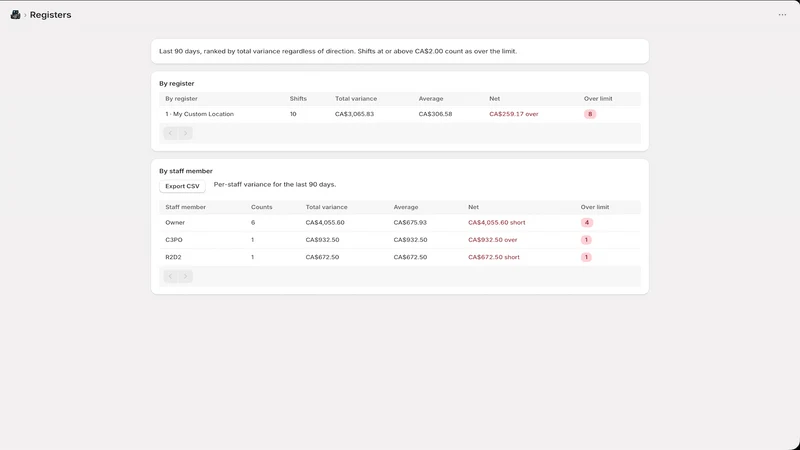Screen dimensions: 800x450
Task: Click Over limit header in By register table
Action: point(598,98)
